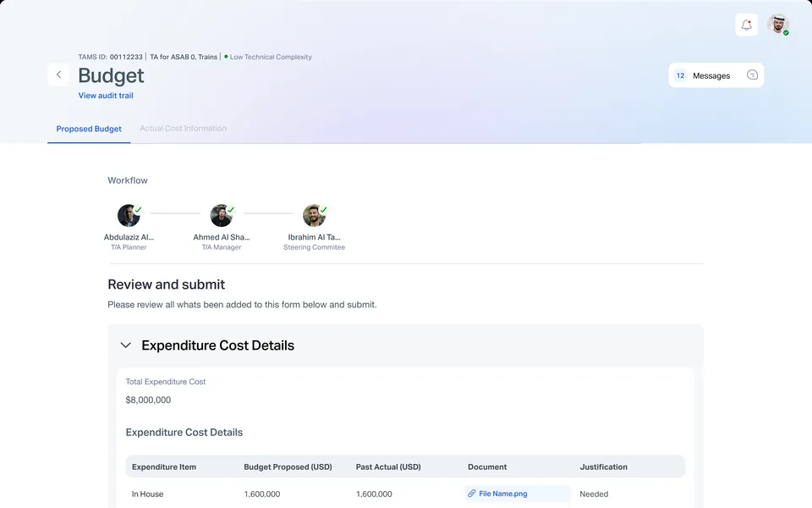The width and height of the screenshot is (812, 508).
Task: Collapse the Expenditure Cost Details section
Action: click(x=125, y=345)
